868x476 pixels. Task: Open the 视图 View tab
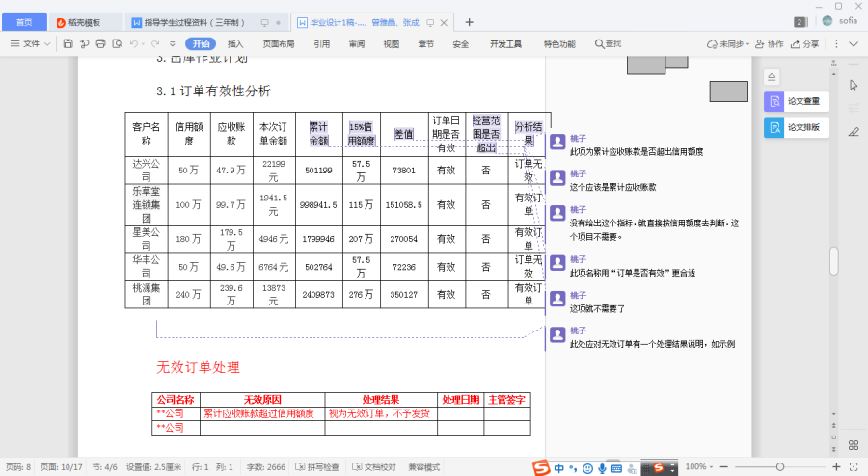pos(392,43)
